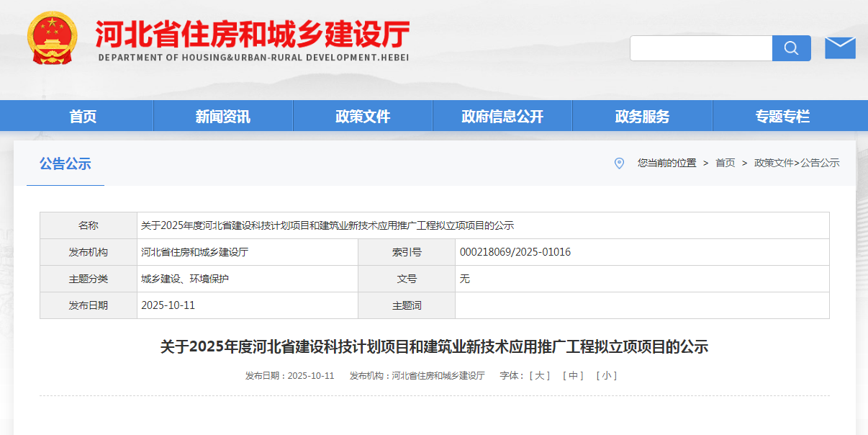Open the blue envelope mail icon
The image size is (868, 435).
point(840,48)
